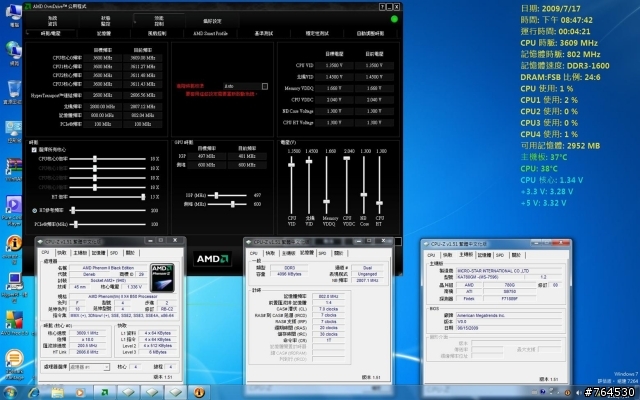This screenshot has width=640, height=400.
Task: Click the PCIe target frequency 100 MHz field
Action: 102,124
